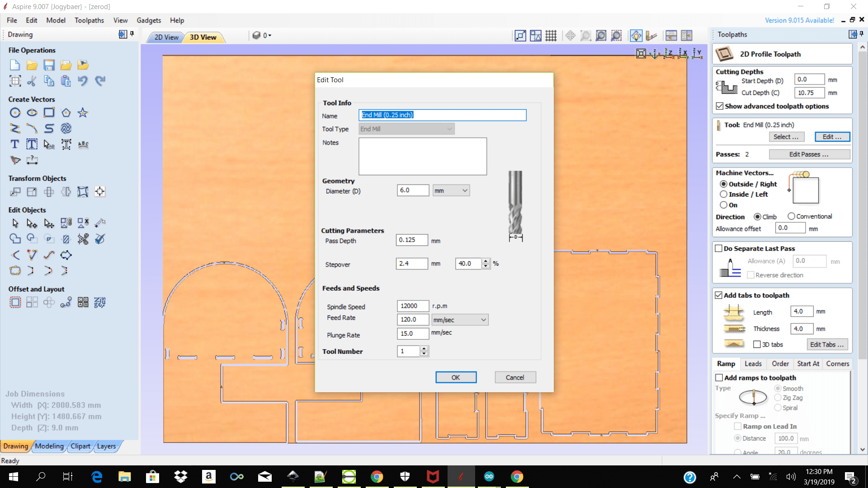Uncheck Add tabs to toolpath
The image size is (868, 488).
[x=718, y=295]
